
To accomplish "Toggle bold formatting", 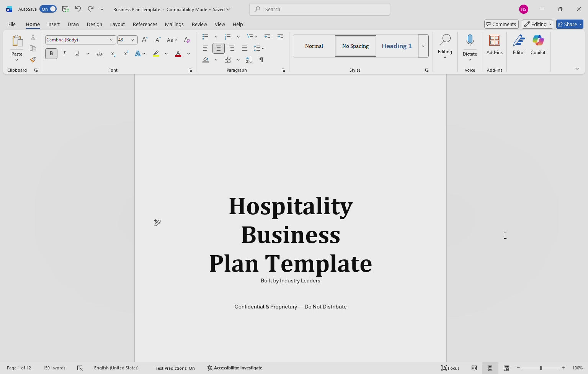I will tap(51, 54).
